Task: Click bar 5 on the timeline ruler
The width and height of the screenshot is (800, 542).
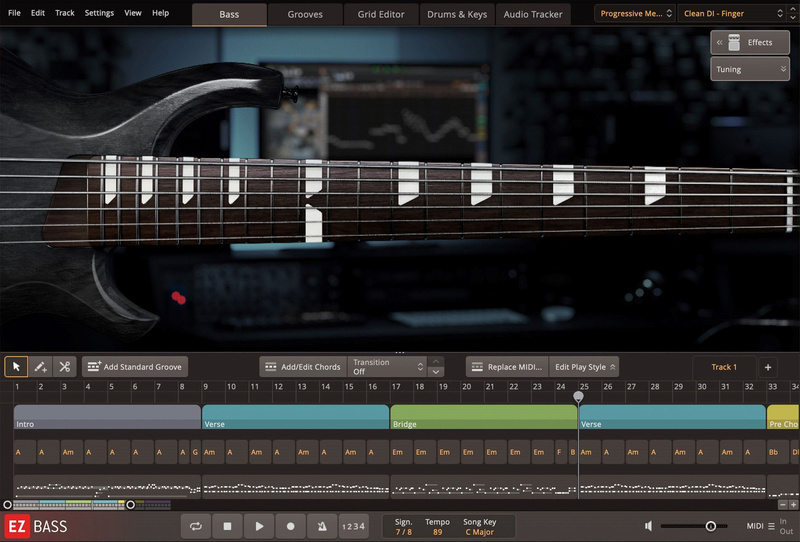Action: (111, 387)
